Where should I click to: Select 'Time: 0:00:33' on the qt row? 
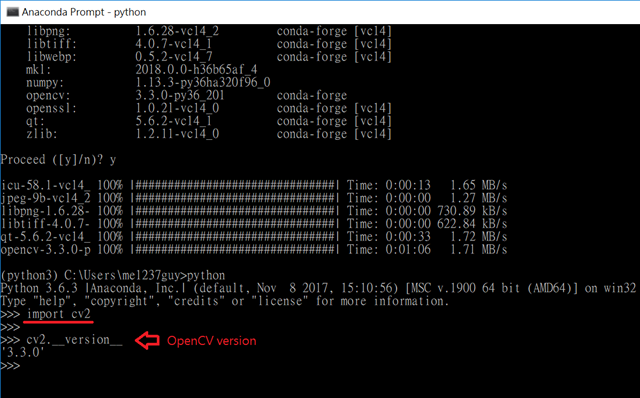pos(389,237)
